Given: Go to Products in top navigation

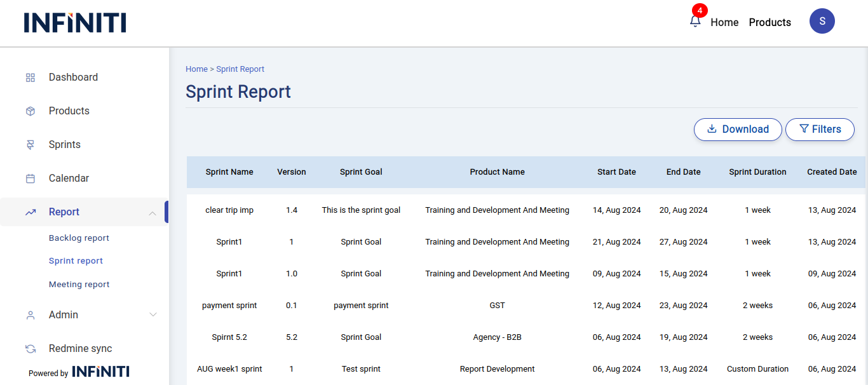Looking at the screenshot, I should click(770, 22).
